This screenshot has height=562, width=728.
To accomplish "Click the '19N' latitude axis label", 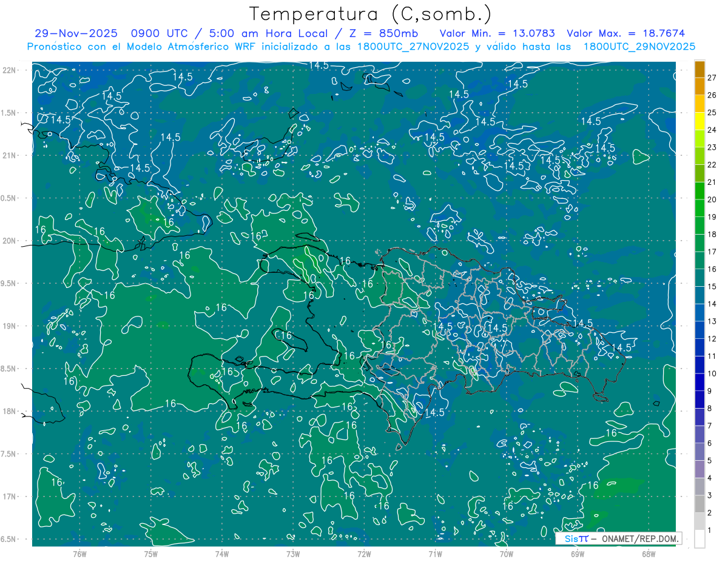I will (x=9, y=326).
